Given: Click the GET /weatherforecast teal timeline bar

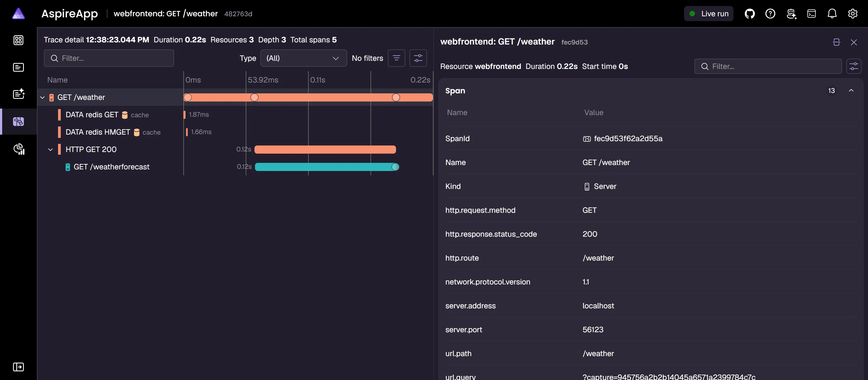Looking at the screenshot, I should click(x=327, y=167).
